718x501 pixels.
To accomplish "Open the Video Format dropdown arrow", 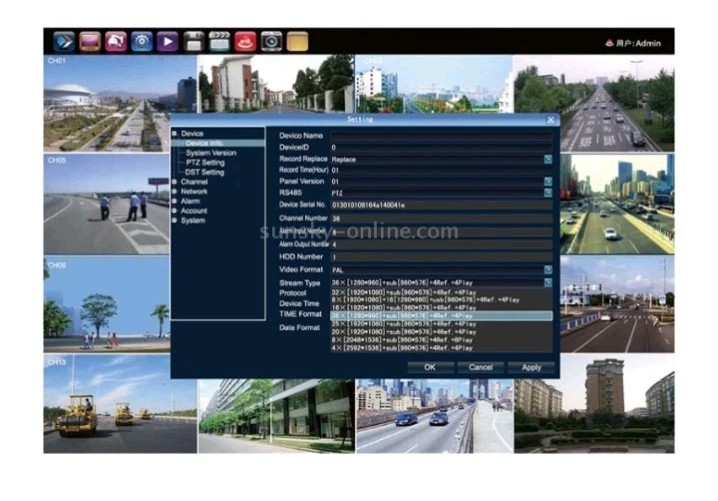I will click(x=548, y=269).
